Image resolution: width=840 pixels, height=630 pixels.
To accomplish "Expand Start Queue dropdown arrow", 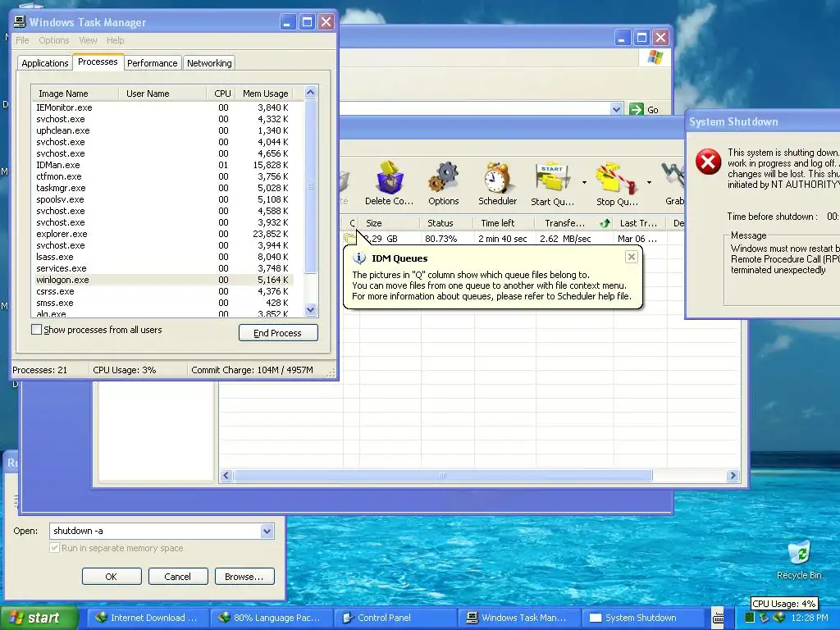I will [584, 183].
